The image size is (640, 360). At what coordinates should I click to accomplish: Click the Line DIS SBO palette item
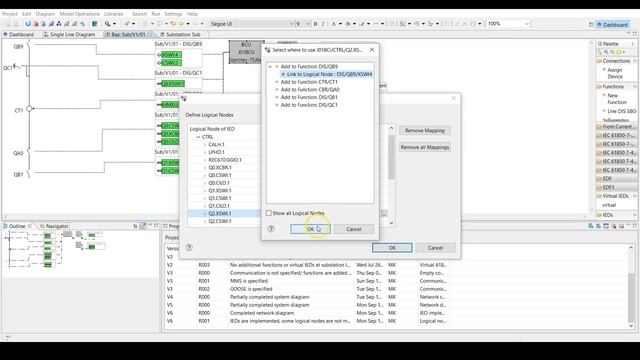click(x=619, y=111)
